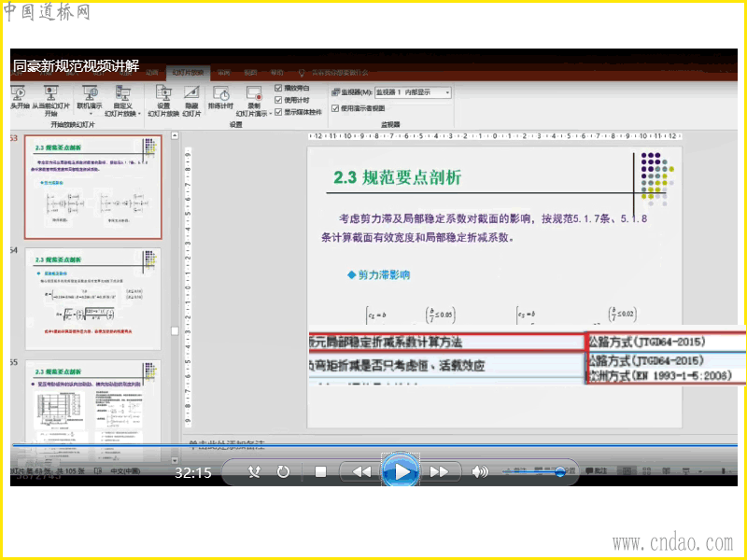Image resolution: width=747 pixels, height=560 pixels.
Task: Switch to reading view status bar icon
Action: [x=666, y=471]
